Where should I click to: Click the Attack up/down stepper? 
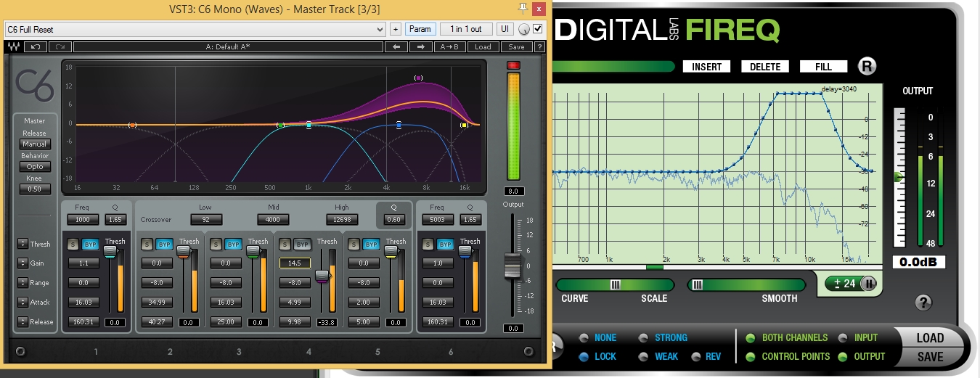[23, 303]
